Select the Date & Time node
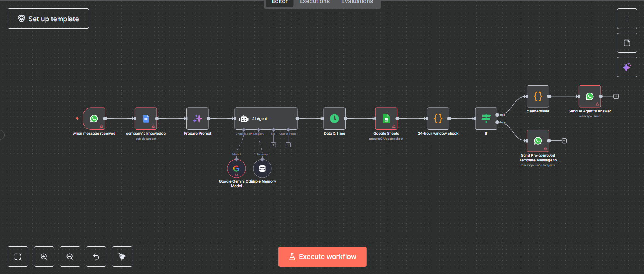Screen dimensions: 644x274 click(x=334, y=118)
